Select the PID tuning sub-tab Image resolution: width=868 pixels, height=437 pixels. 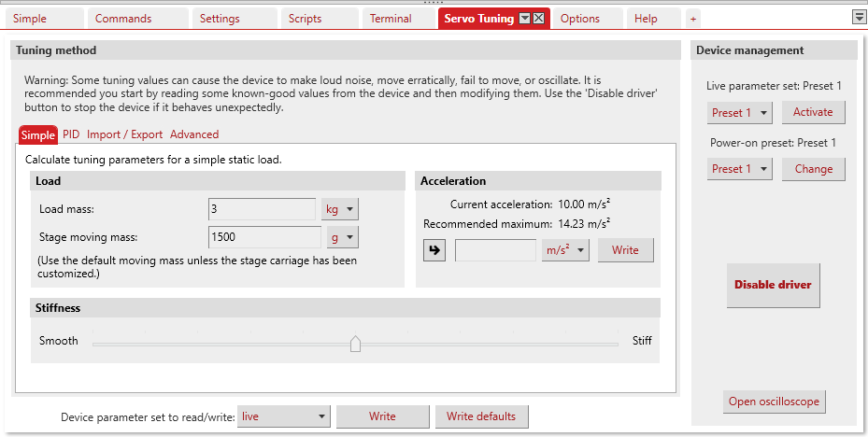(x=71, y=134)
